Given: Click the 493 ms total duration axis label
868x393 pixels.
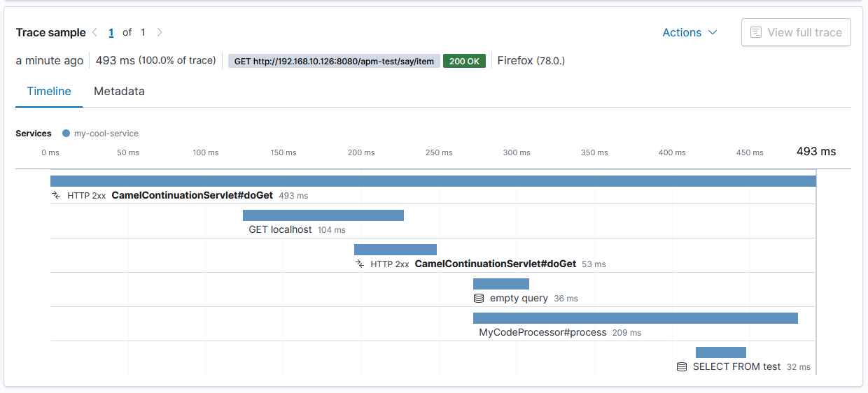Looking at the screenshot, I should (816, 151).
